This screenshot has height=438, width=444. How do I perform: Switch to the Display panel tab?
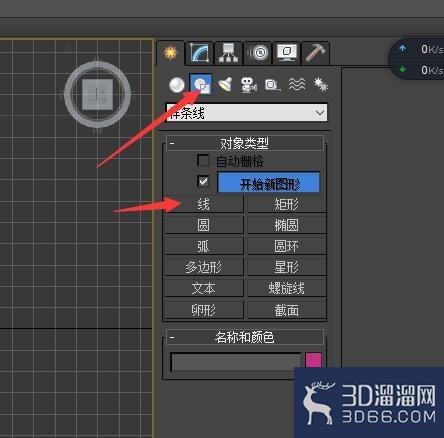[287, 53]
